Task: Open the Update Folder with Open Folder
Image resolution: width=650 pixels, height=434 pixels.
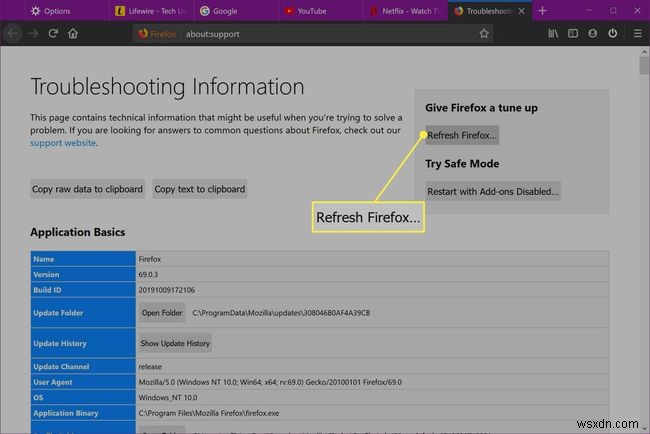Action: [162, 313]
